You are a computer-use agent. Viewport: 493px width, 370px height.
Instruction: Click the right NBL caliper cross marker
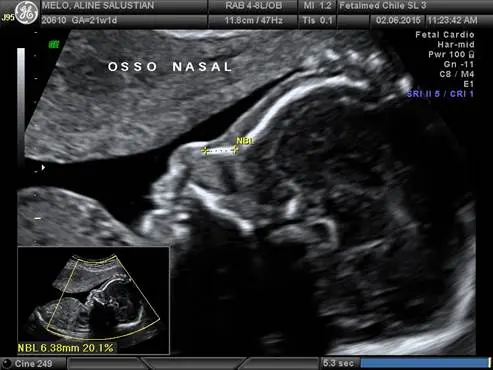(235, 150)
